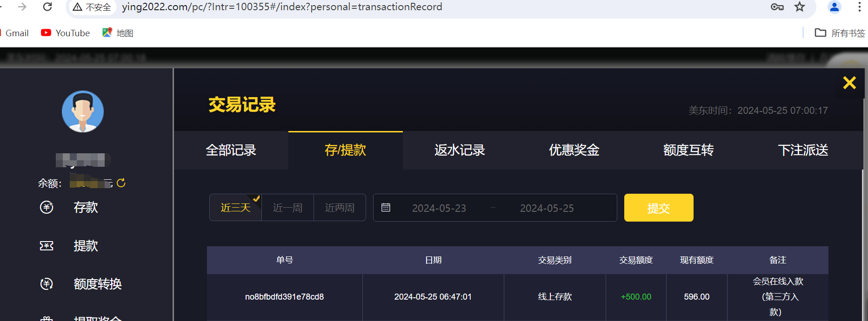Screen dimensions: 868x321
Task: Click the +500.00 amount
Action: coord(636,297)
